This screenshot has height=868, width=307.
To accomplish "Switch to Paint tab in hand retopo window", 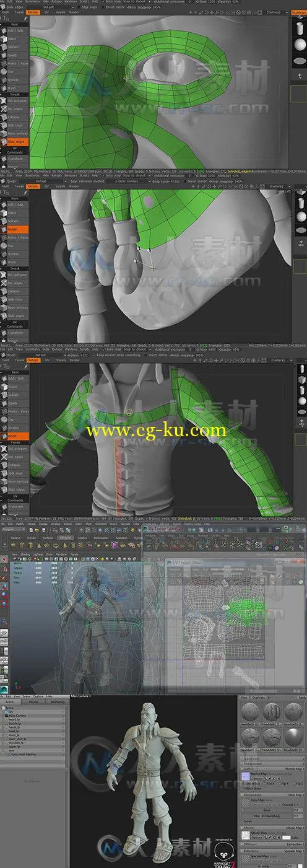I will click(5, 185).
